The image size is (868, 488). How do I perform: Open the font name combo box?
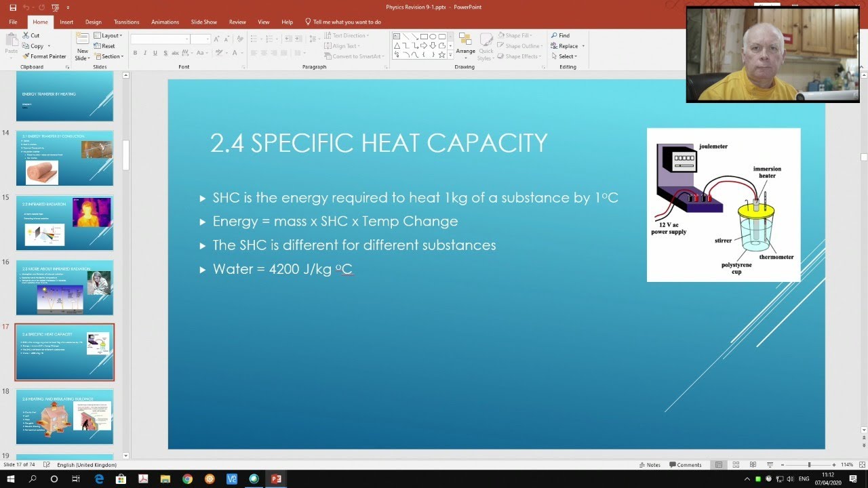[x=159, y=39]
